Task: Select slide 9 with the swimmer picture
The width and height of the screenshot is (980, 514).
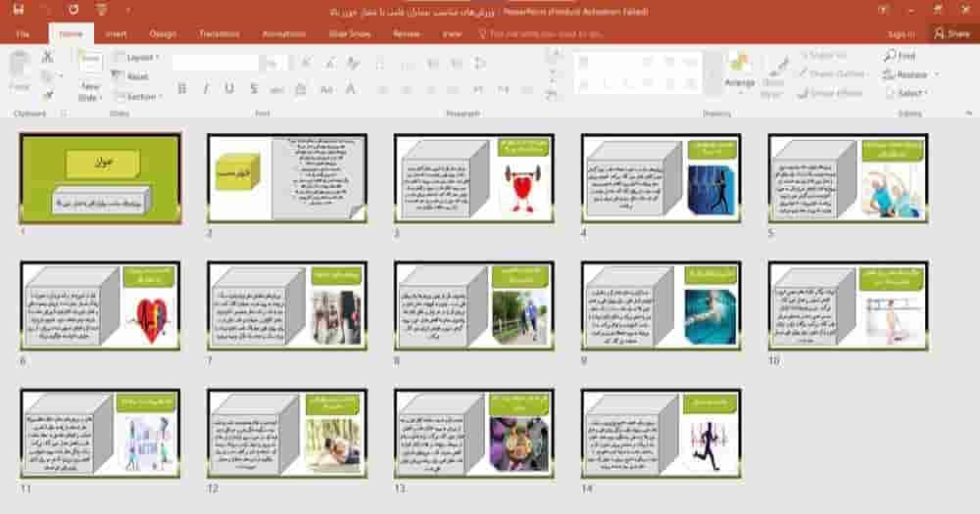Action: point(661,306)
